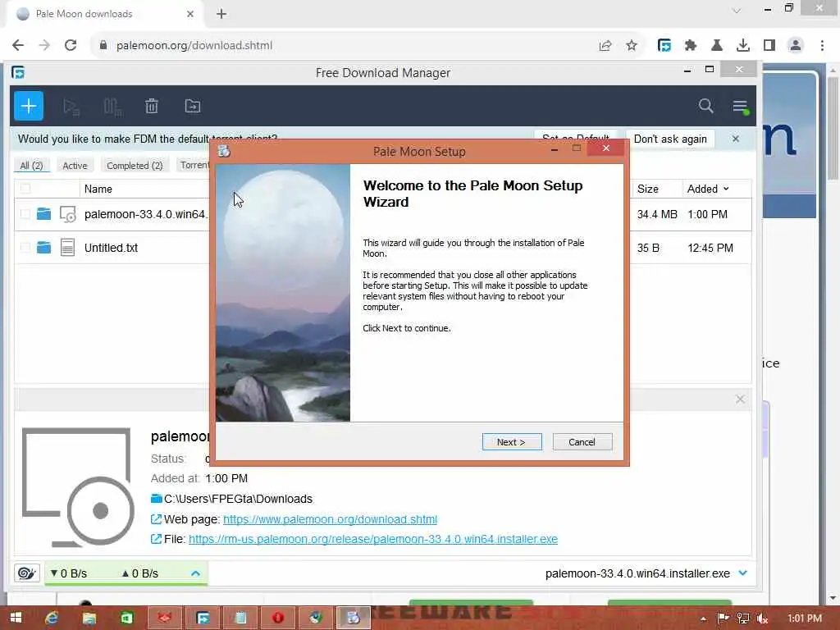Click Free Download Manager taskbar icon
The width and height of the screenshot is (840, 630).
[203, 619]
